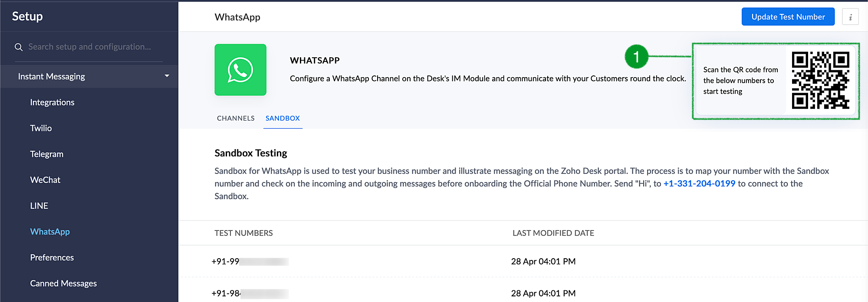
Task: Select the Sandbox tab
Action: coord(283,118)
